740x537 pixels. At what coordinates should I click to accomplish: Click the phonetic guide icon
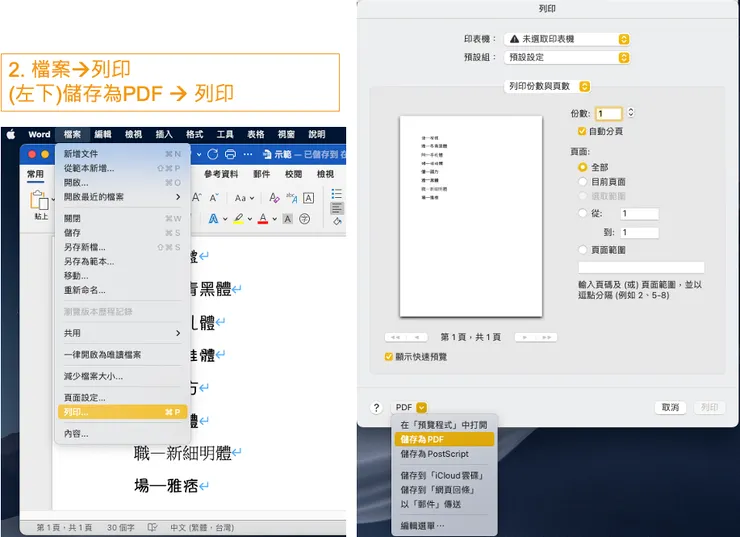pyautogui.click(x=291, y=198)
